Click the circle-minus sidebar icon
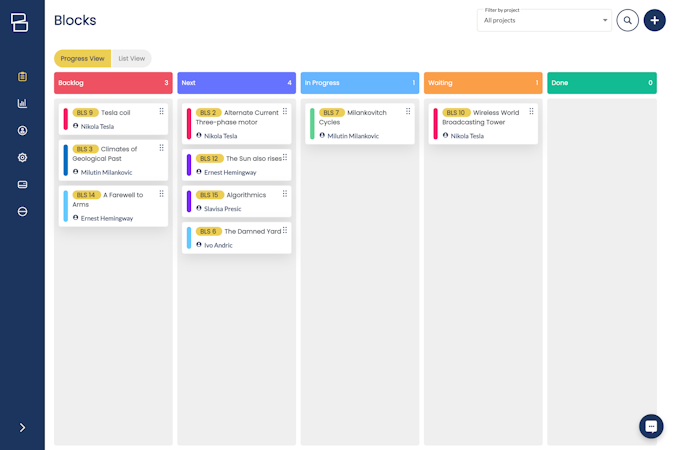This screenshot has height=450, width=675. (x=22, y=211)
